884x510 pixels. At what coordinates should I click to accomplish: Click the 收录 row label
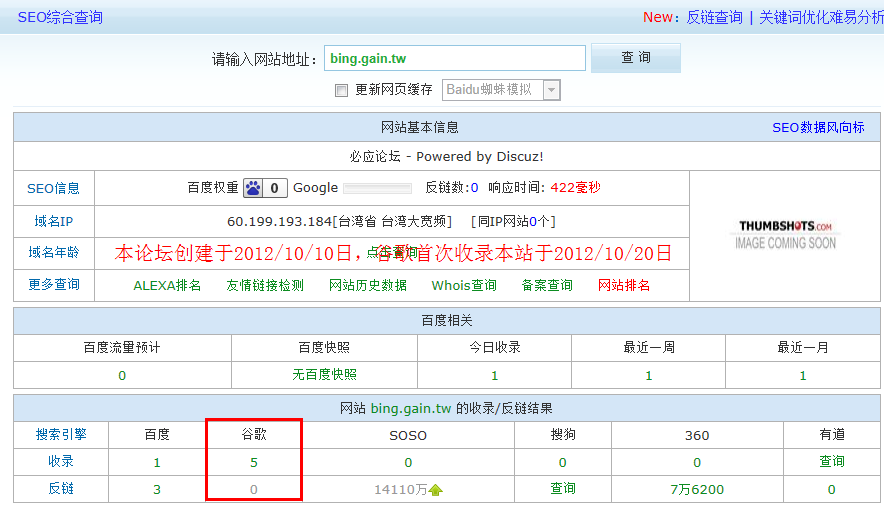(x=61, y=462)
